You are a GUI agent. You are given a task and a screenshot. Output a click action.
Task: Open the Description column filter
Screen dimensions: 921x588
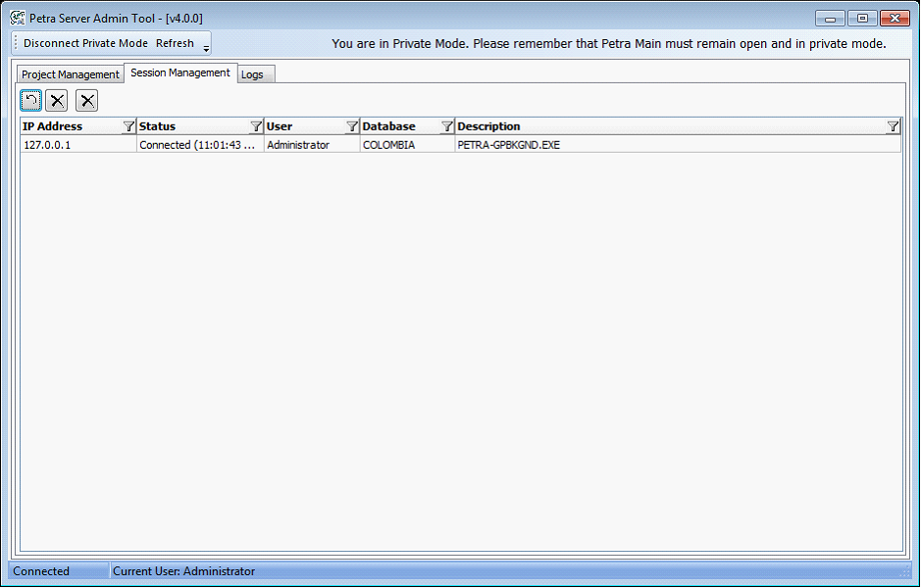[x=893, y=126]
